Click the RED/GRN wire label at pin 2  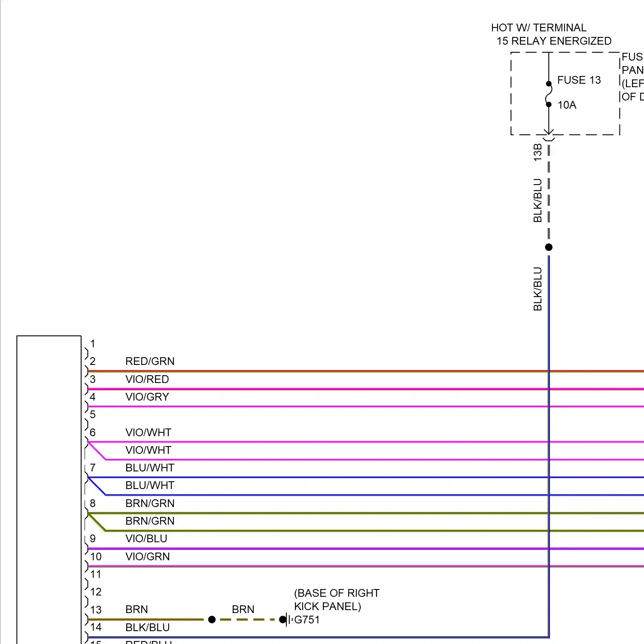(x=150, y=361)
